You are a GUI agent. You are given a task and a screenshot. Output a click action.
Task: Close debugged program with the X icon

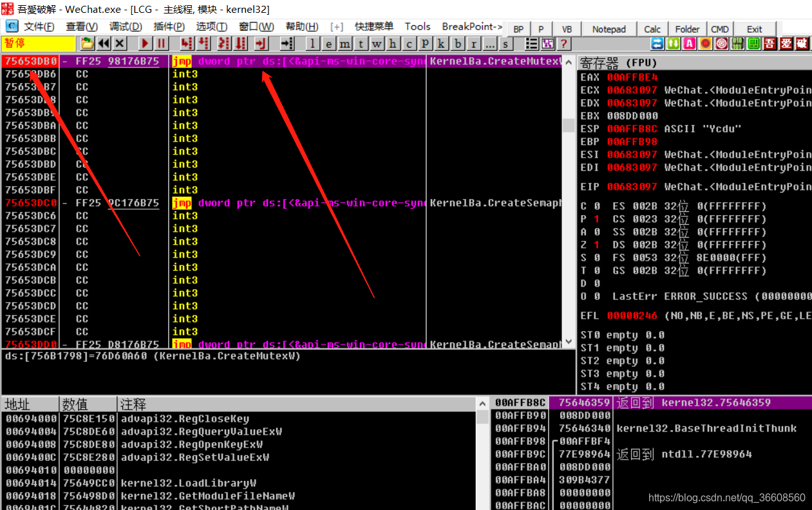(x=119, y=44)
